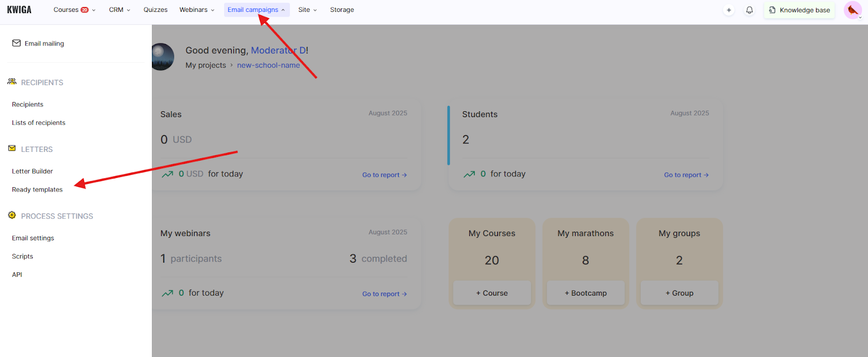Click the user avatar in top right
The width and height of the screenshot is (868, 357).
pyautogui.click(x=852, y=10)
